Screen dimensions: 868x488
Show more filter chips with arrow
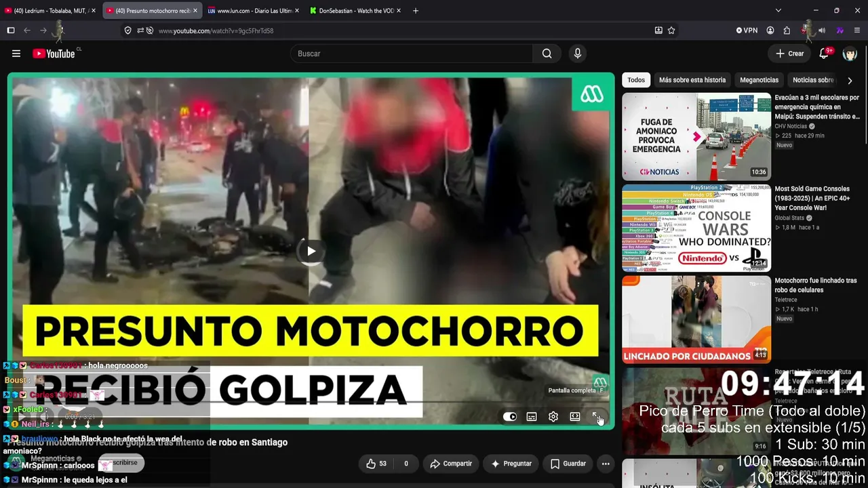850,81
